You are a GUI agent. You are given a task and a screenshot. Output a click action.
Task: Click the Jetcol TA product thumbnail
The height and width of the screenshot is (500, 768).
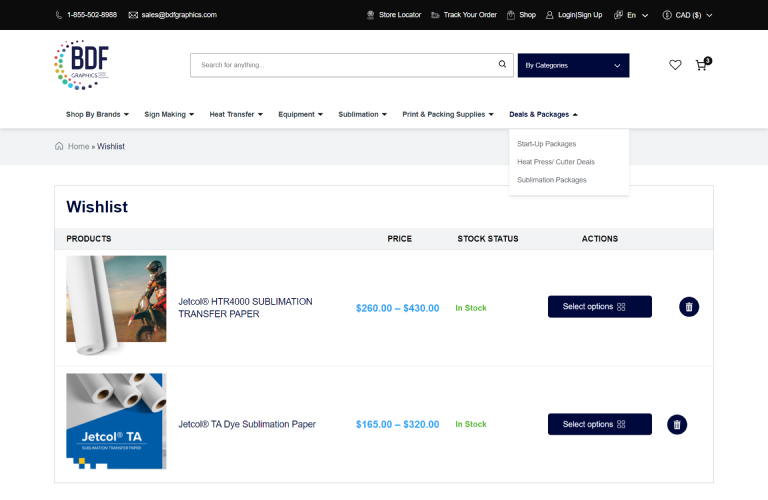point(116,421)
